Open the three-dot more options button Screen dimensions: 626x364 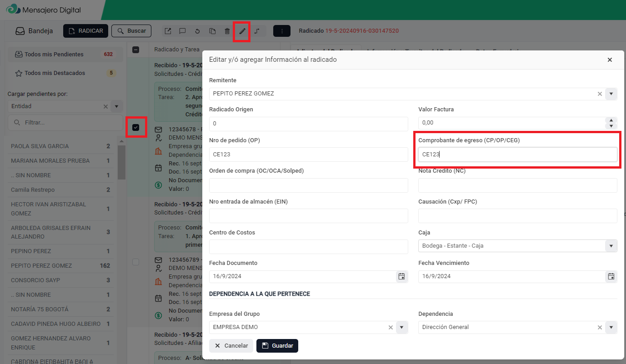[x=282, y=31]
